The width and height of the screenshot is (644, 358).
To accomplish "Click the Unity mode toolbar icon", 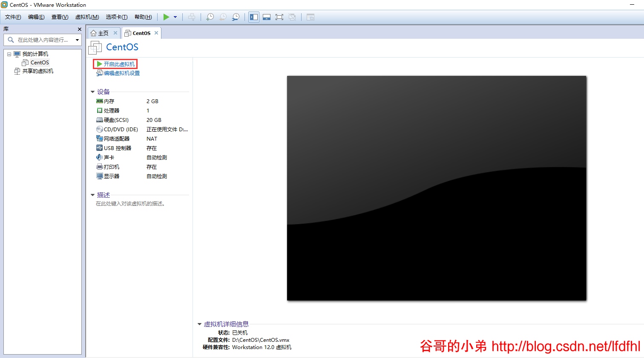I will point(292,17).
